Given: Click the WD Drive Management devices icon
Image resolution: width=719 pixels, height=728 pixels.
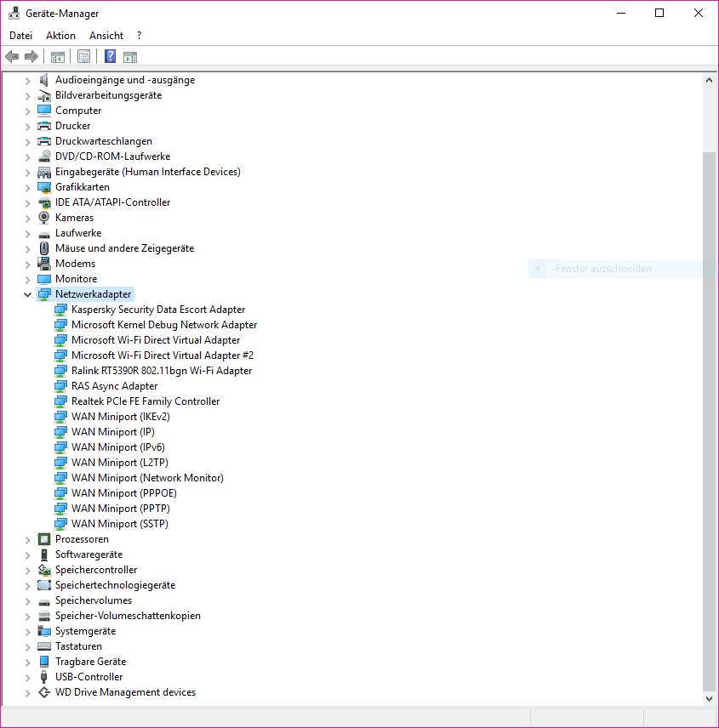Looking at the screenshot, I should (x=44, y=692).
